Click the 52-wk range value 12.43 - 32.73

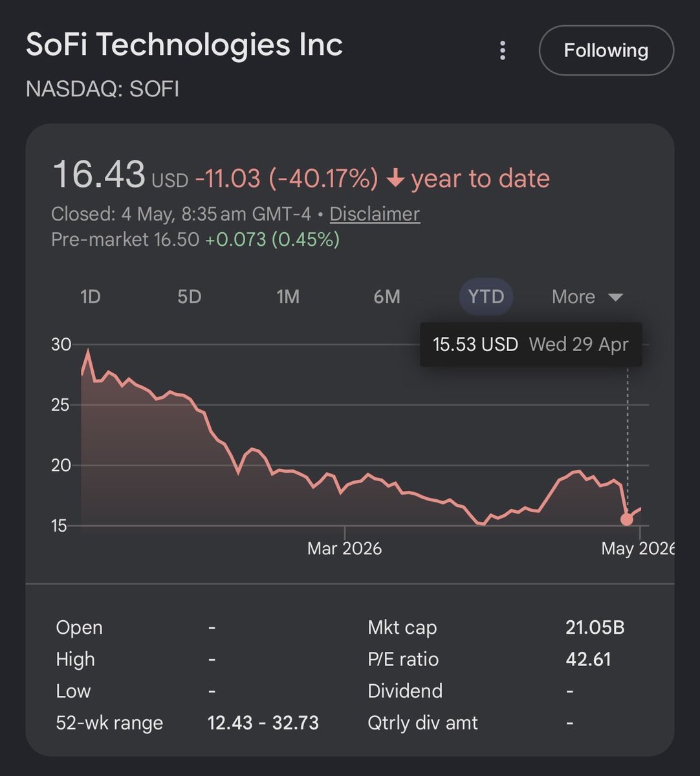point(263,722)
